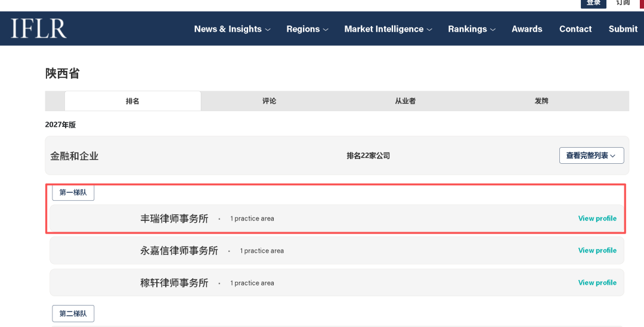
Task: Expand the News & Insights menu
Action: pyautogui.click(x=232, y=29)
